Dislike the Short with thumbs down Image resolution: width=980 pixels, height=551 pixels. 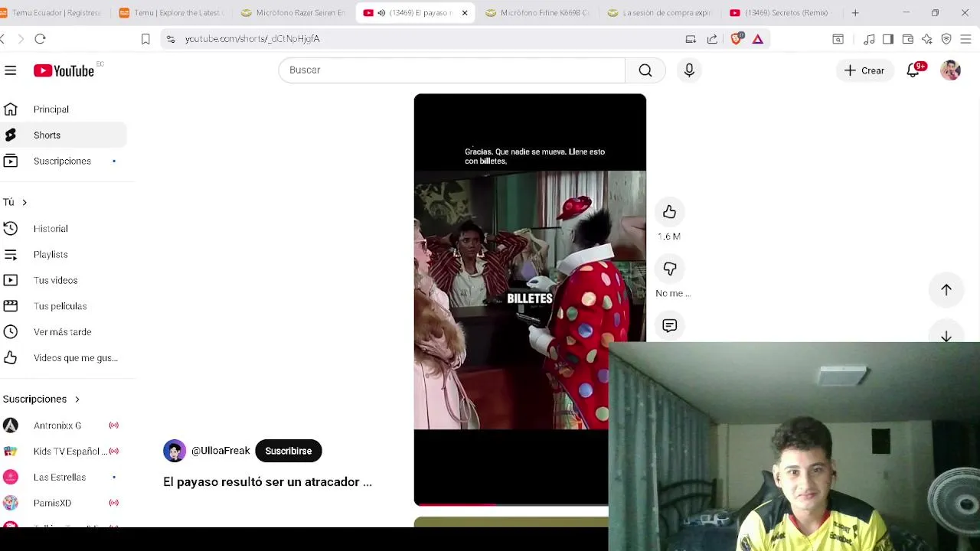(x=670, y=269)
